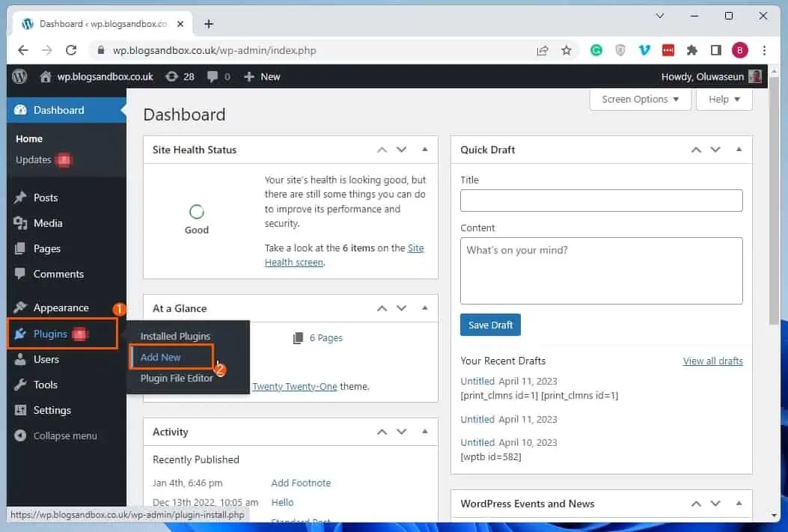Viewport: 788px width, 532px height.
Task: Click the share page icon in address bar
Action: 543,50
